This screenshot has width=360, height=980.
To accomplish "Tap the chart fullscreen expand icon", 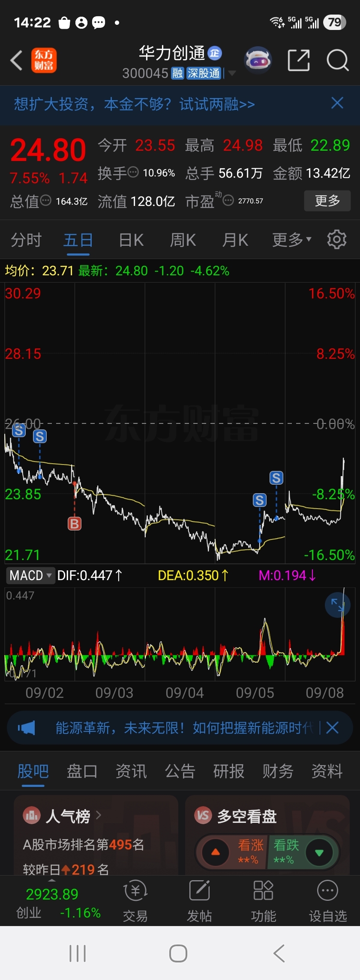I will pyautogui.click(x=338, y=605).
